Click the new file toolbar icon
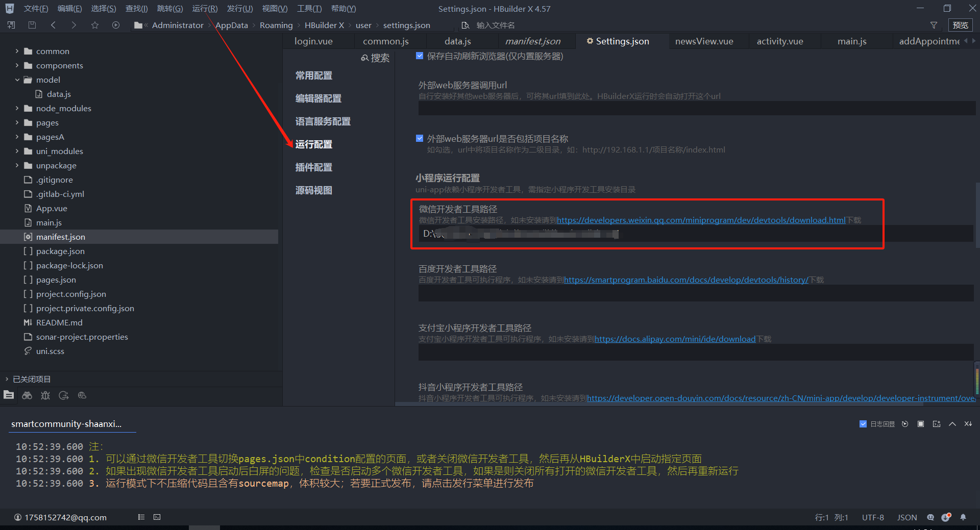This screenshot has width=980, height=530. point(11,25)
